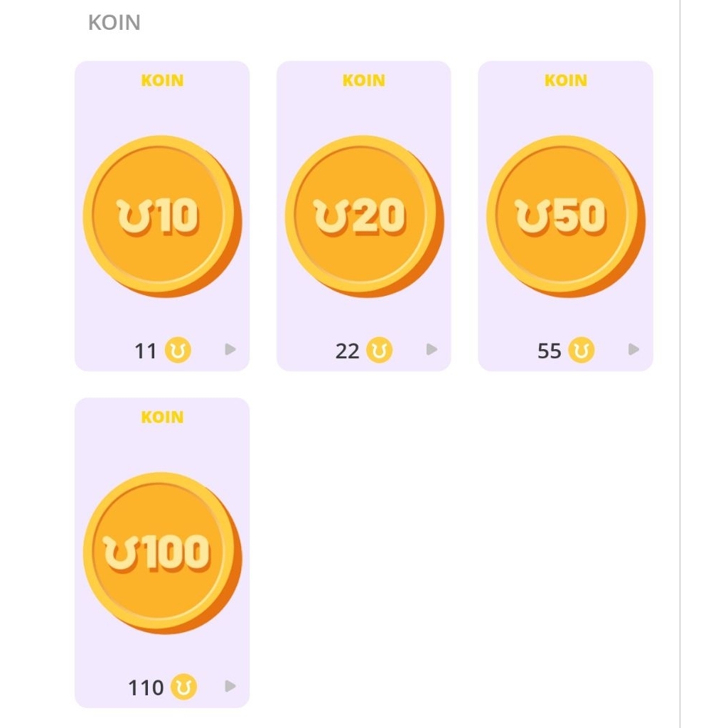Select the 50 KOIN card thumbnail

coord(564,213)
